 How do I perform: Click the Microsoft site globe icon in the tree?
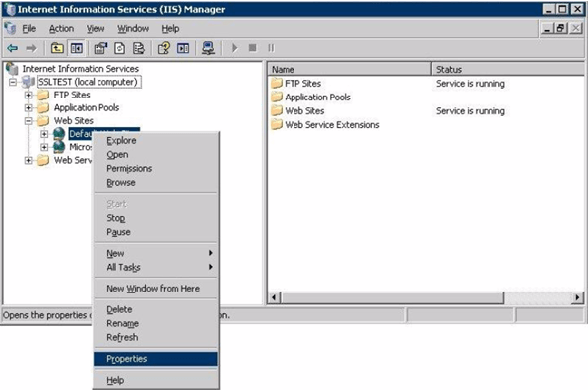pos(59,147)
